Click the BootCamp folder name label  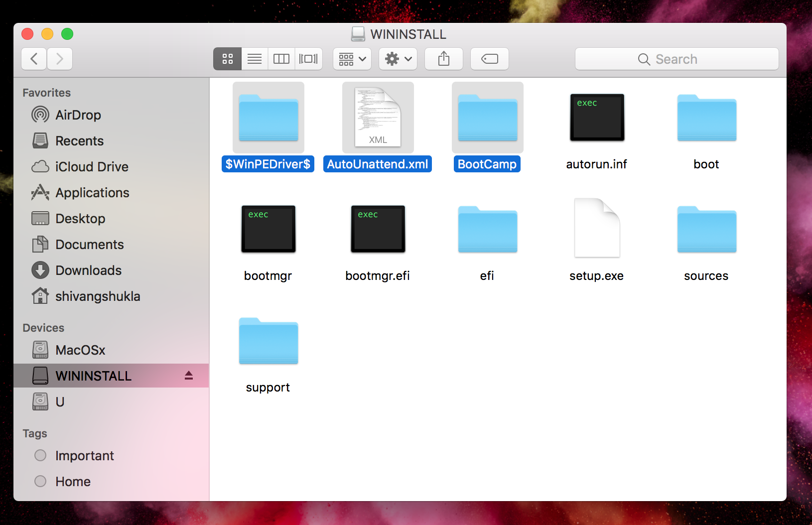click(x=487, y=164)
